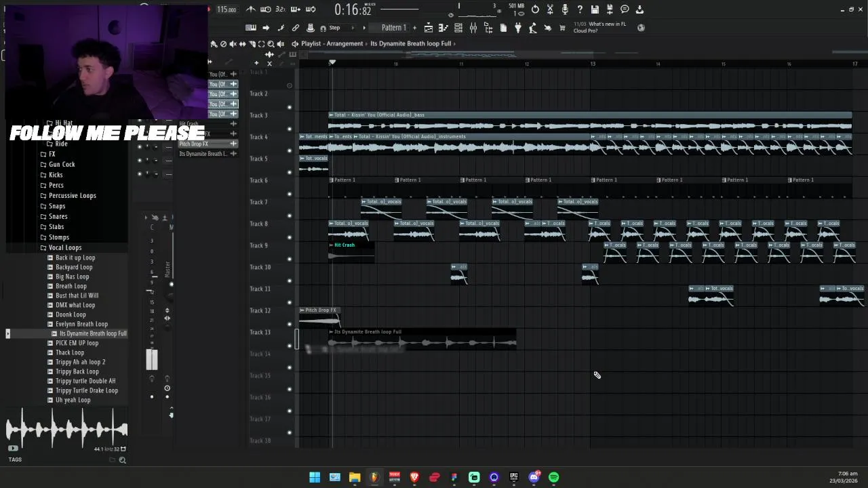
Task: Mute Track 8 via its dot
Action: click(x=290, y=237)
